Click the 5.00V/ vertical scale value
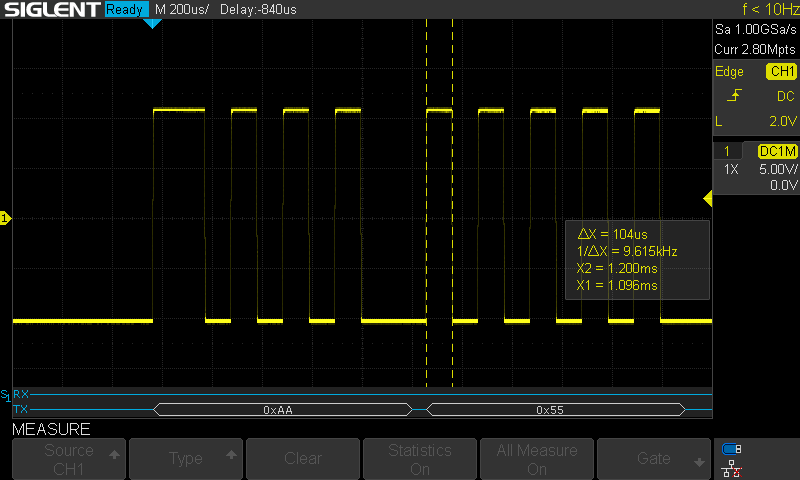This screenshot has height=480, width=800. (x=778, y=169)
